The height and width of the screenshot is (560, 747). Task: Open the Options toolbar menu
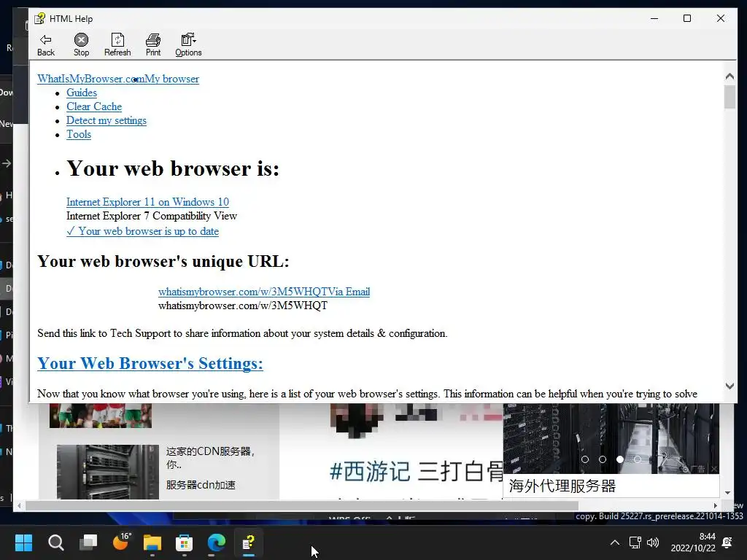coord(188,45)
